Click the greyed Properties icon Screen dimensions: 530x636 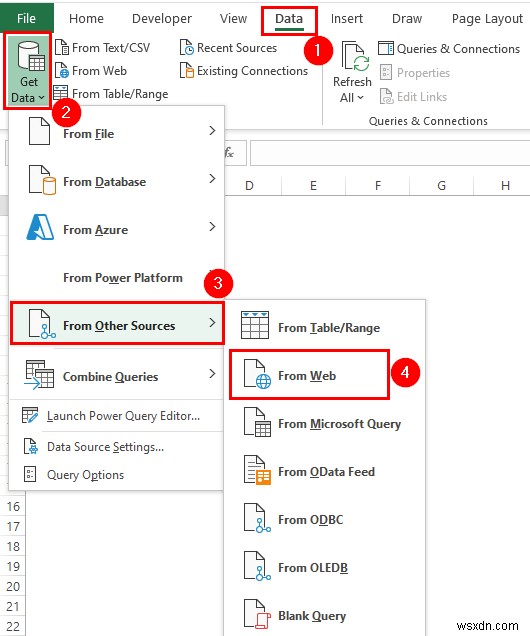coord(386,72)
